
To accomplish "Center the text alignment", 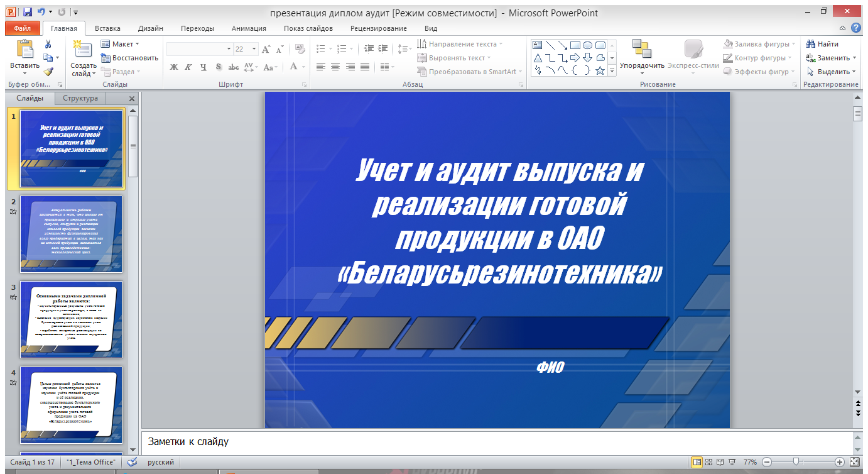I will (335, 67).
